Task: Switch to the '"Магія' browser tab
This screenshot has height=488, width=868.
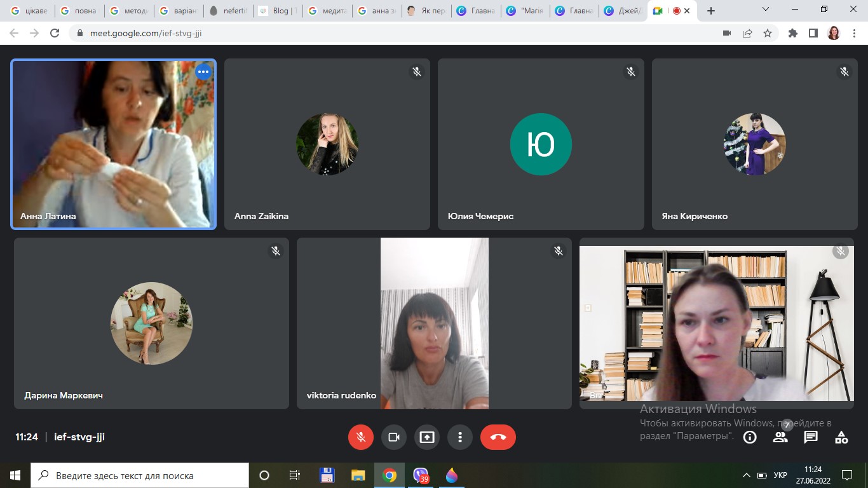Action: click(525, 11)
